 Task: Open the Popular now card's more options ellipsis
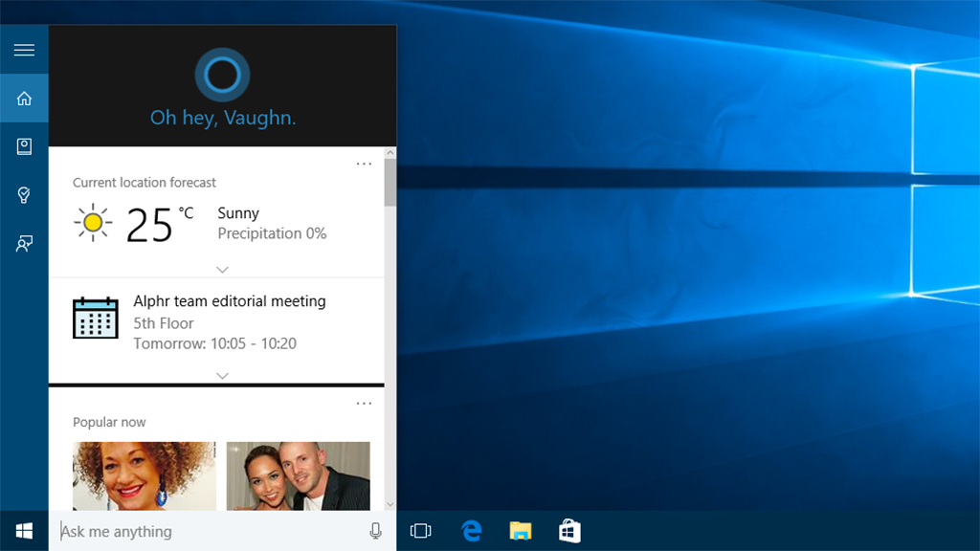click(364, 404)
